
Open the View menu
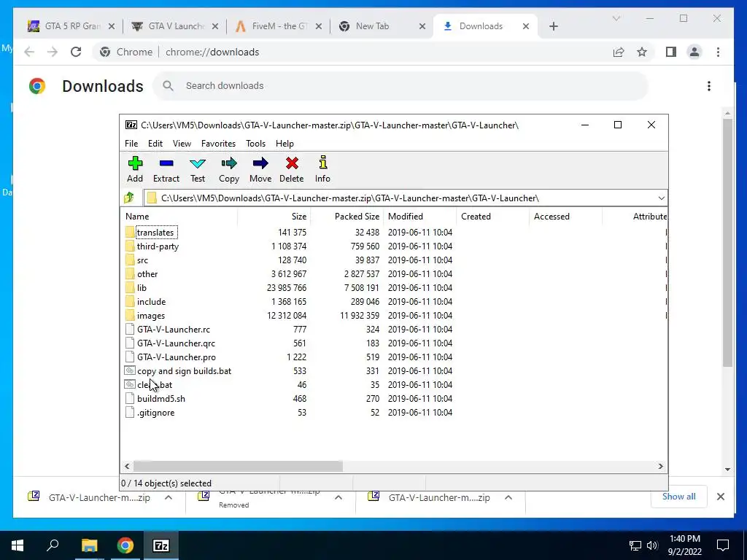[x=182, y=144]
